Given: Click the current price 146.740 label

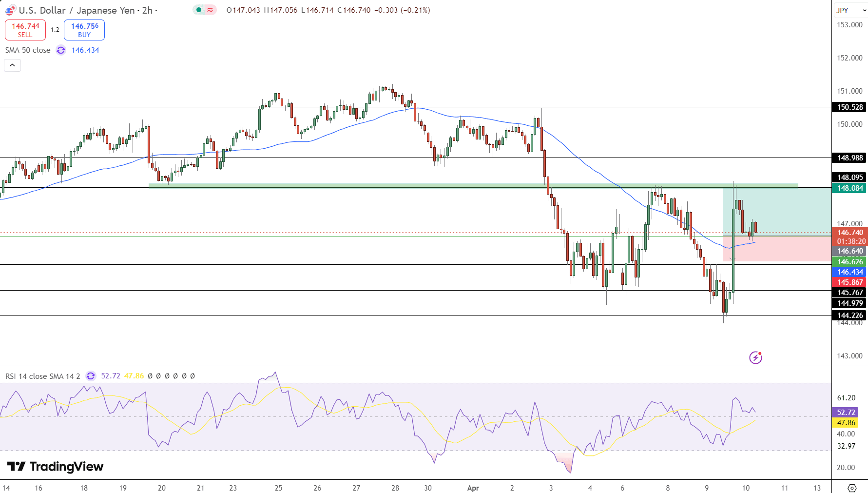Looking at the screenshot, I should tap(850, 233).
